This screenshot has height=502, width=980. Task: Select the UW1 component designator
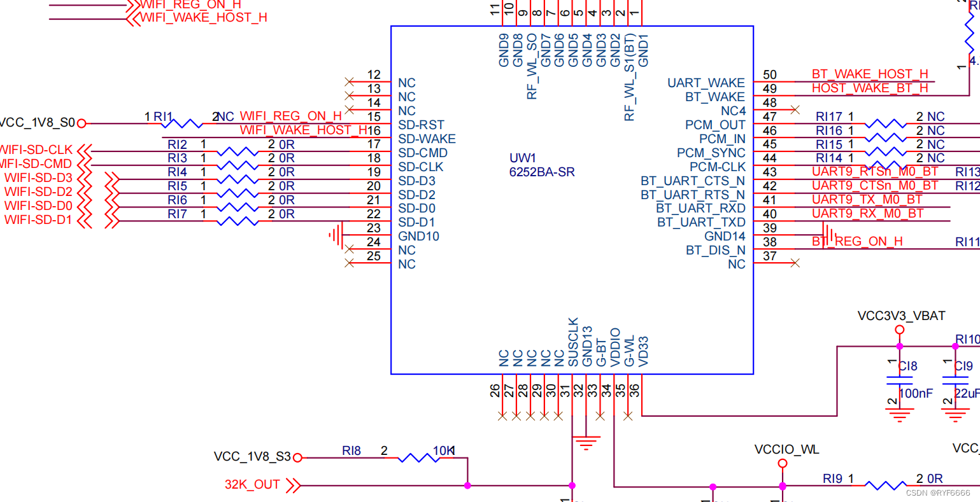pos(523,158)
